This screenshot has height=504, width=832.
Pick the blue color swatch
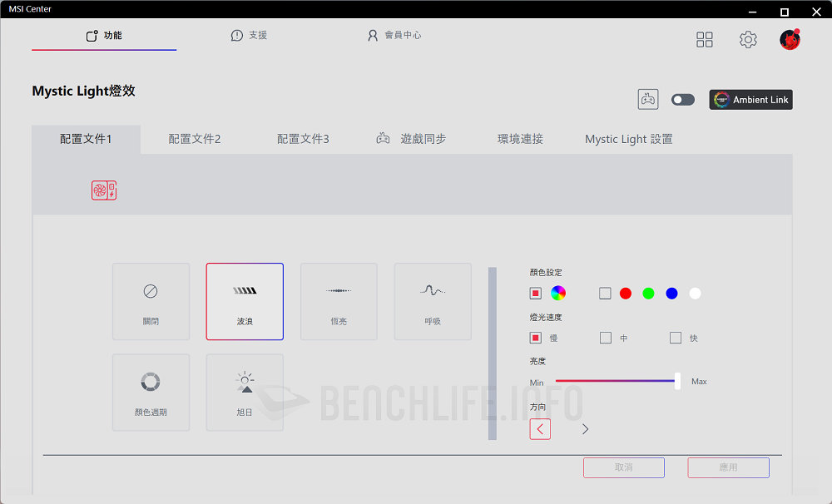671,294
